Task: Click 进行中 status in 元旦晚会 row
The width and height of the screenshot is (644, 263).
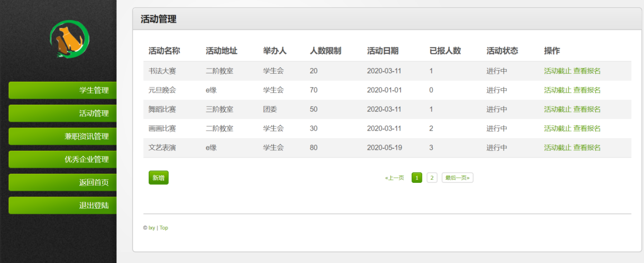Action: (x=497, y=90)
